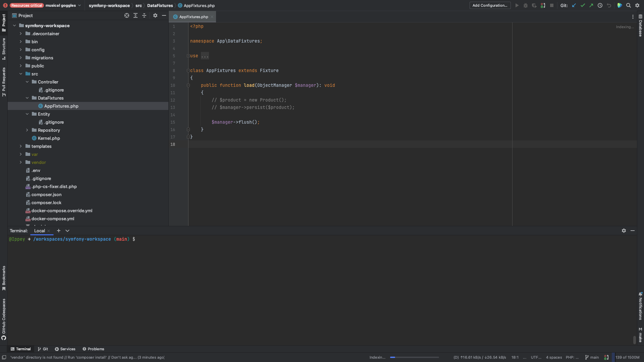Collapse the DataFixtures folder
Image resolution: width=644 pixels, height=362 pixels.
[x=27, y=98]
